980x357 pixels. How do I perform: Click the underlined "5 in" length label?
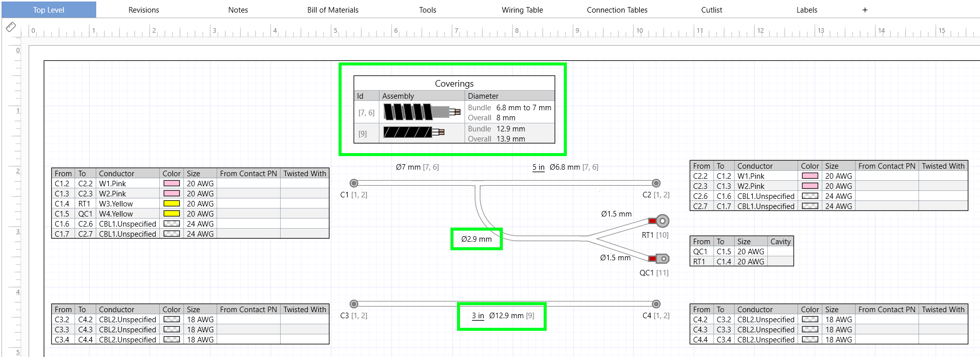coord(539,167)
